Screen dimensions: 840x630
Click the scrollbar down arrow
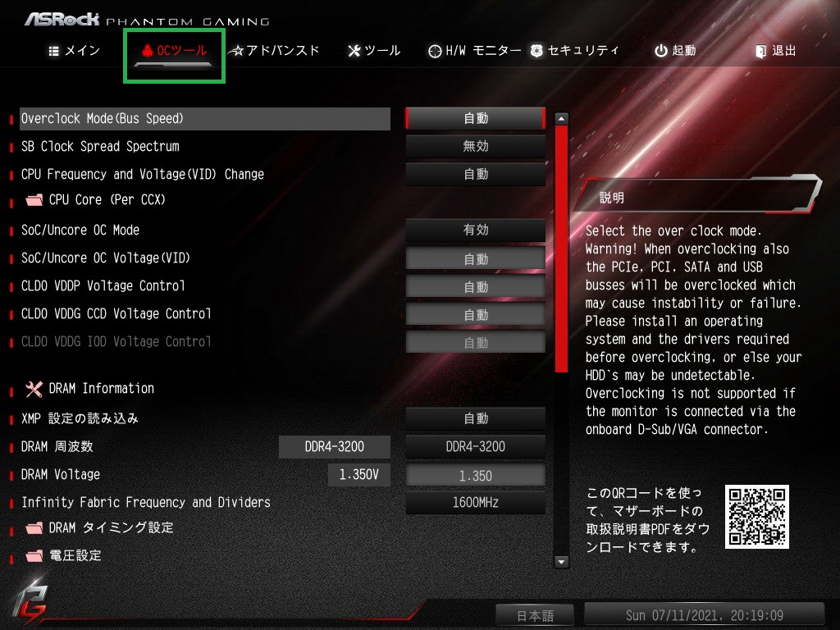click(x=561, y=562)
